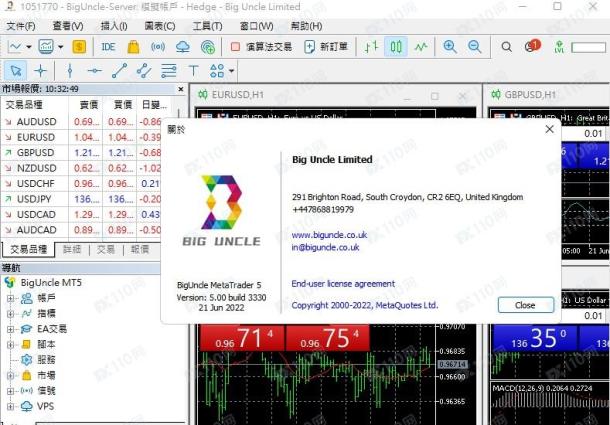Open the 工具(T) menu
Viewport: 610px width, 425px height.
(x=207, y=26)
